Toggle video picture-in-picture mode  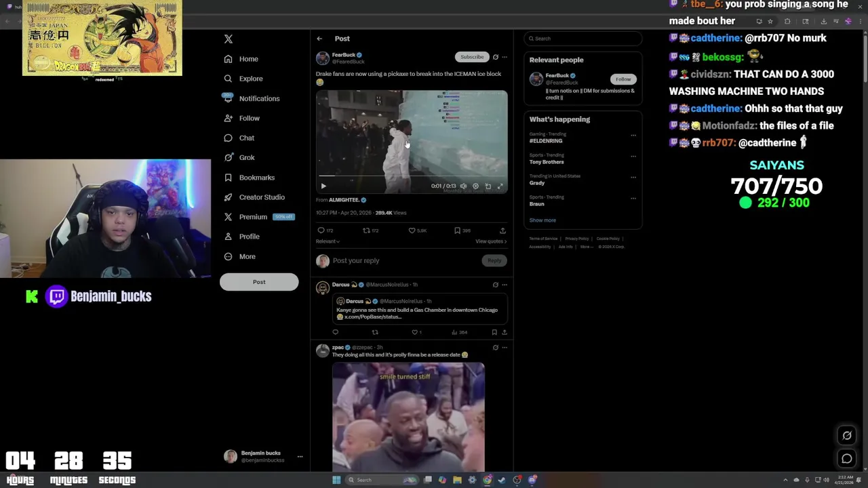(488, 186)
